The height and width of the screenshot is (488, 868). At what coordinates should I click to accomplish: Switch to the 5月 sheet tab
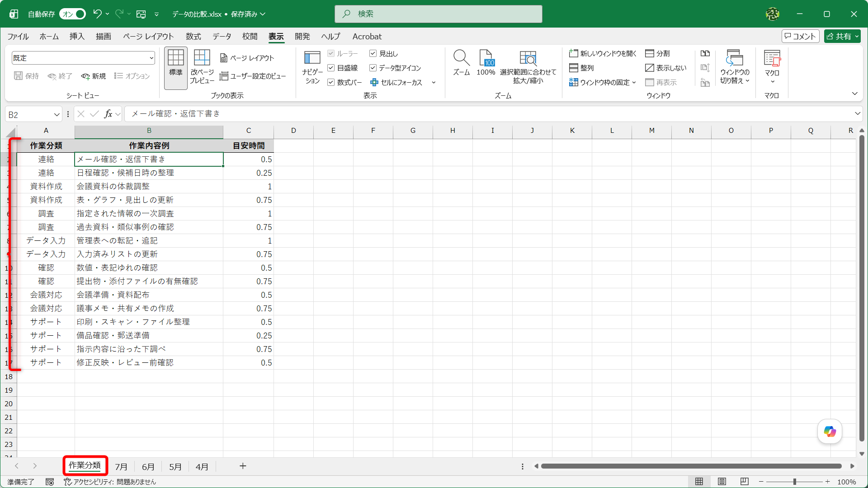[x=175, y=467]
